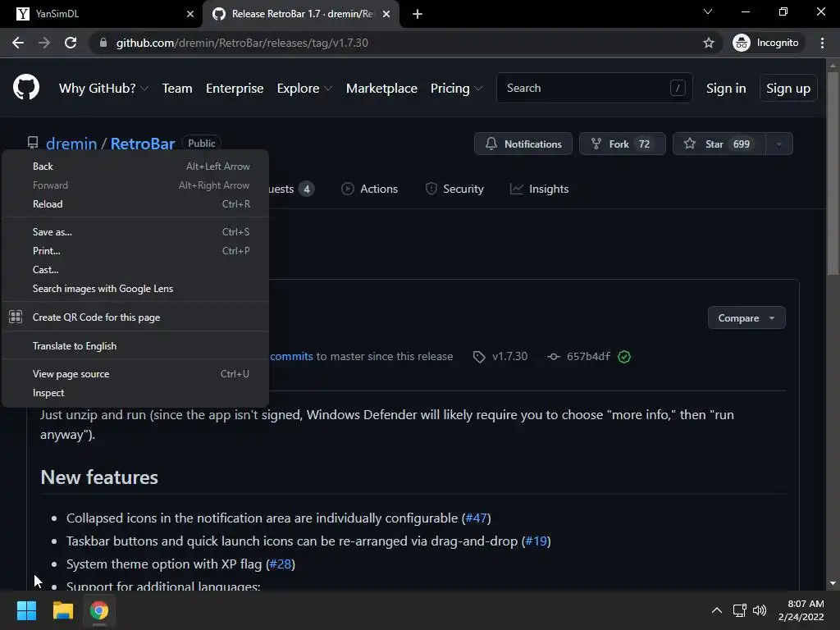This screenshot has width=840, height=630.
Task: Click Chrome icon in taskbar
Action: 99,610
